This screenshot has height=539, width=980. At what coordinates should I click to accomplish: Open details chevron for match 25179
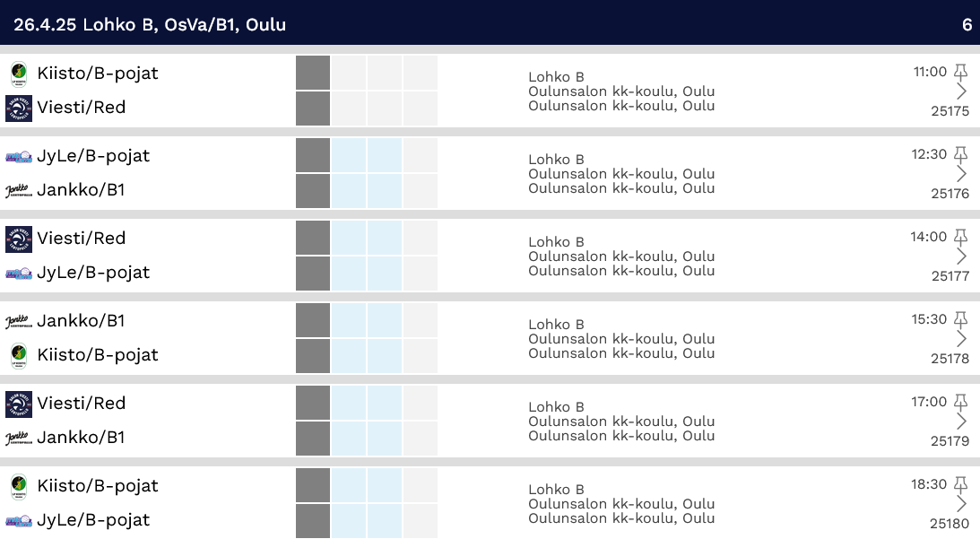coord(962,422)
